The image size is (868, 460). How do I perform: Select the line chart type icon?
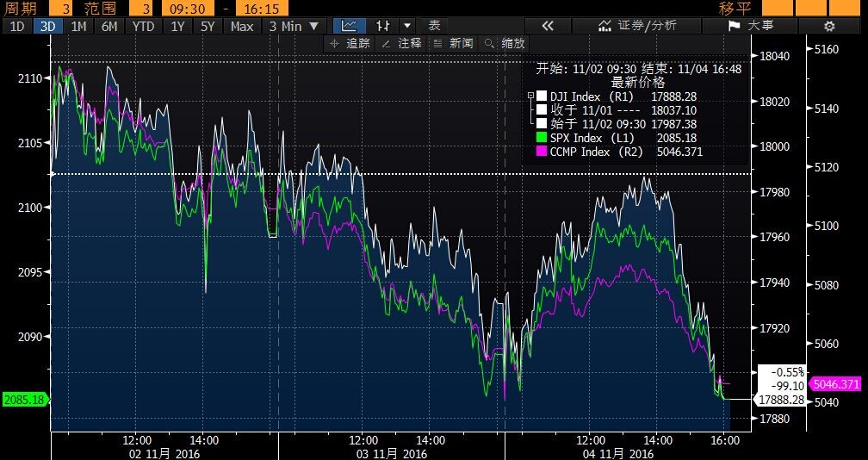tap(349, 26)
